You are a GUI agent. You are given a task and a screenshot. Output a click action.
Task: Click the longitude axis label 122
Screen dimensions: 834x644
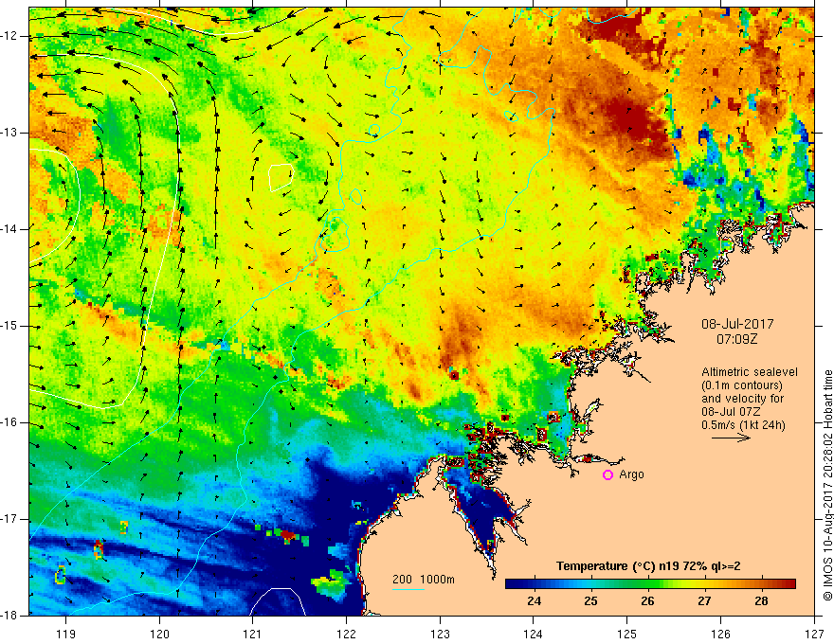pyautogui.click(x=346, y=634)
